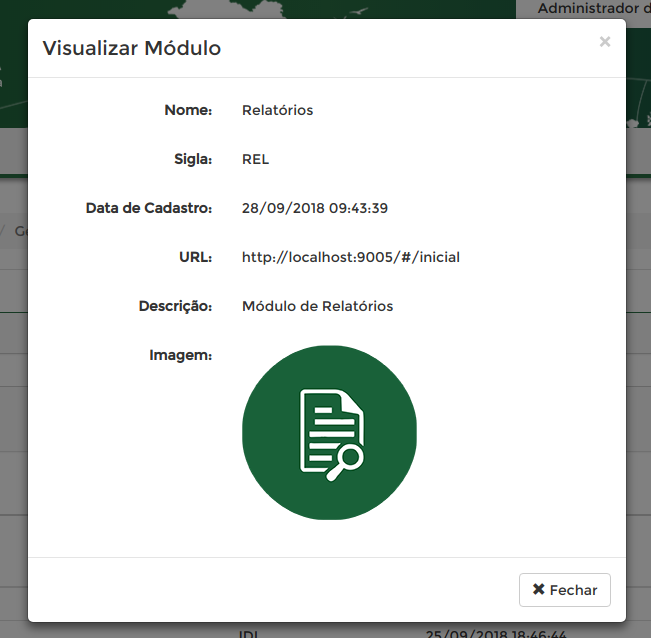Click the Data de Cadastro: label
The width and height of the screenshot is (651, 638).
click(x=149, y=208)
